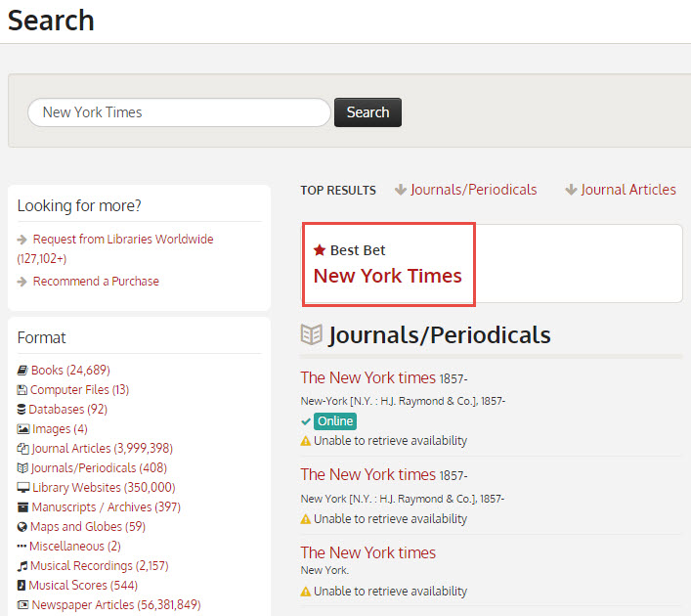Click the Format panel heading

click(x=41, y=337)
